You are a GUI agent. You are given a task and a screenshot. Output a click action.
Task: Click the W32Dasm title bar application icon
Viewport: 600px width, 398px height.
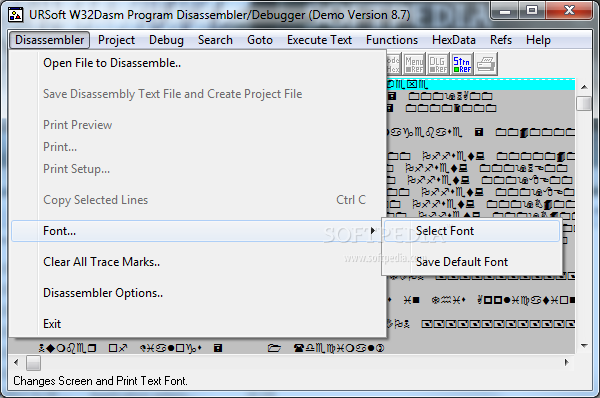(x=16, y=15)
